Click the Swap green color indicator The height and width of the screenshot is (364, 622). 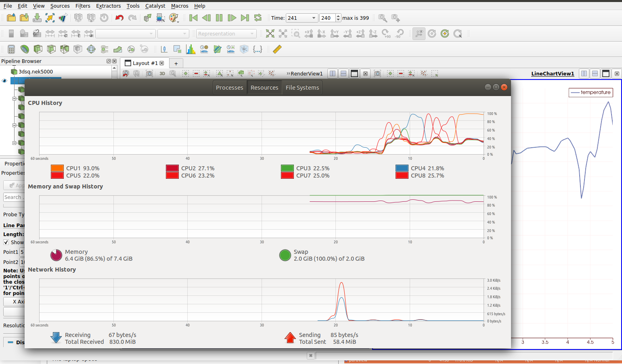tap(285, 255)
